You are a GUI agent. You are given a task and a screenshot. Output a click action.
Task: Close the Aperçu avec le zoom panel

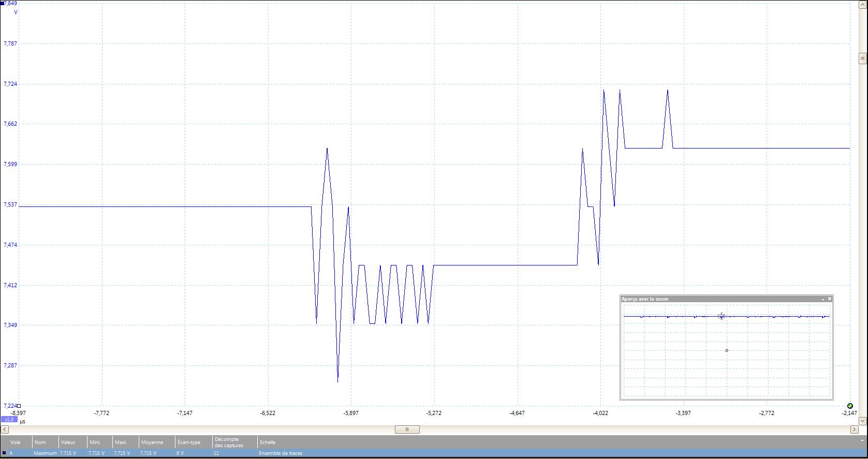pos(830,299)
